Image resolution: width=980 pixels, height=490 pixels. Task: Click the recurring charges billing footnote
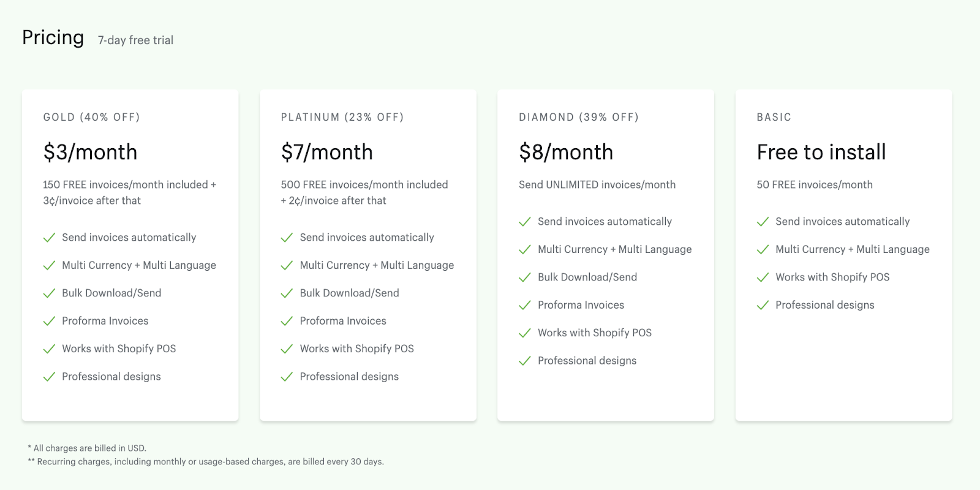pos(206,462)
